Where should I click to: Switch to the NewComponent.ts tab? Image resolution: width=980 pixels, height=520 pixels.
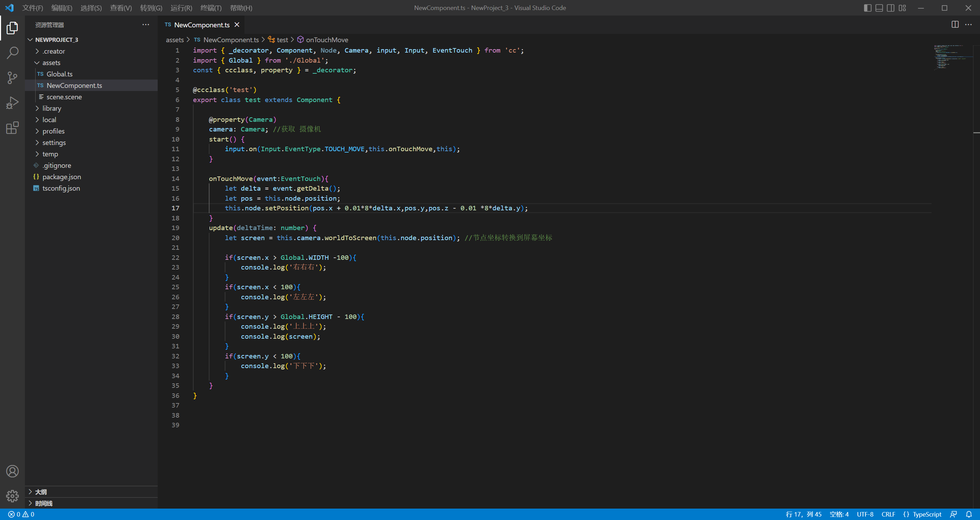point(202,25)
